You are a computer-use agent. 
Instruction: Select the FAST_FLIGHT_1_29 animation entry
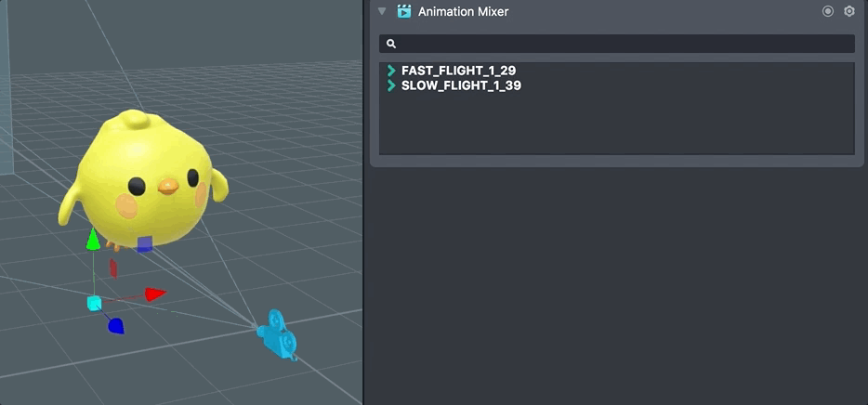click(x=458, y=71)
